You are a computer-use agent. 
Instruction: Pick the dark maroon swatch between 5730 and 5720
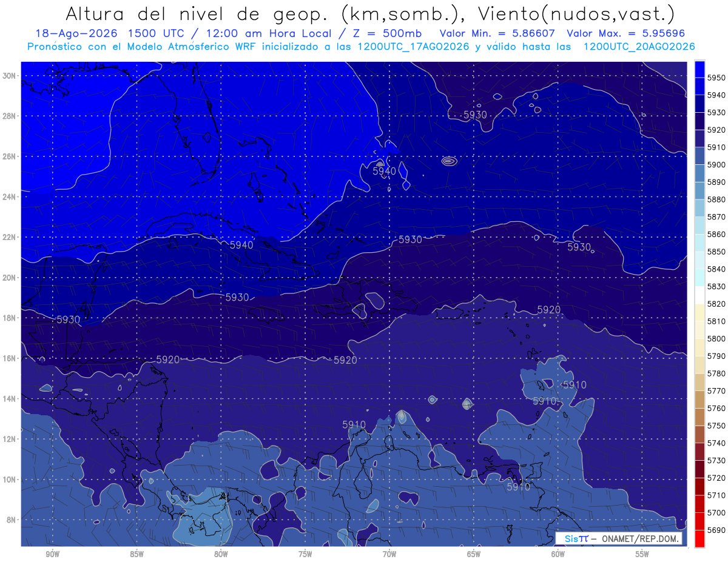click(x=699, y=469)
